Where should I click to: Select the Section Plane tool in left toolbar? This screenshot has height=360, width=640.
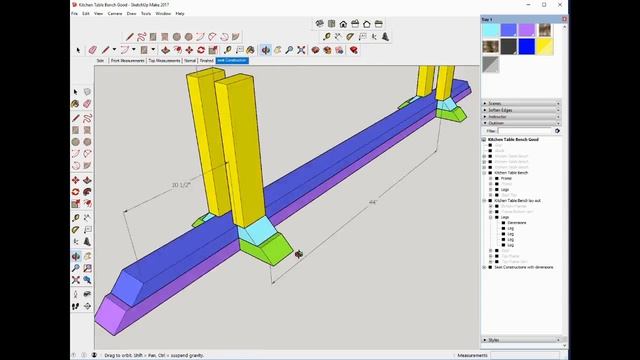coord(87,306)
